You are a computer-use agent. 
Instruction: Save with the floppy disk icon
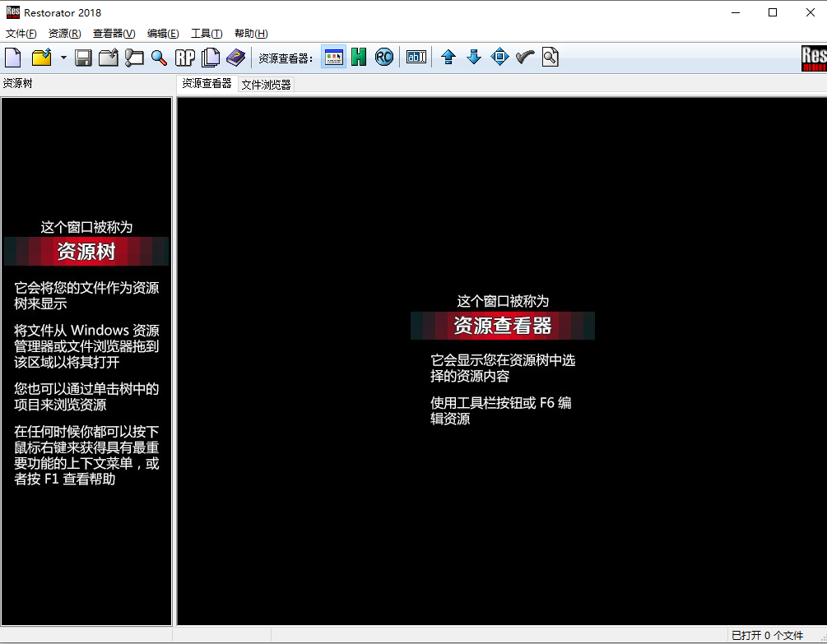point(83,58)
